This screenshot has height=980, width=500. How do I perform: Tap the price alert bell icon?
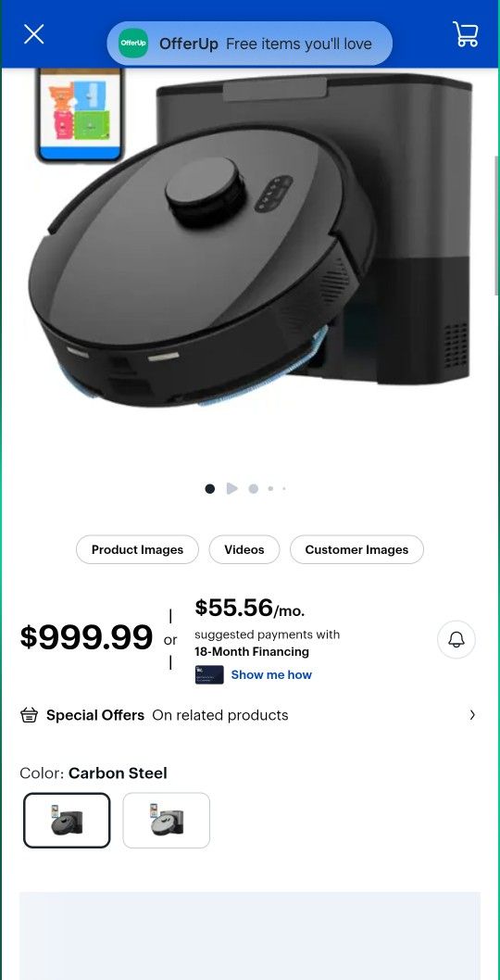pyautogui.click(x=456, y=639)
